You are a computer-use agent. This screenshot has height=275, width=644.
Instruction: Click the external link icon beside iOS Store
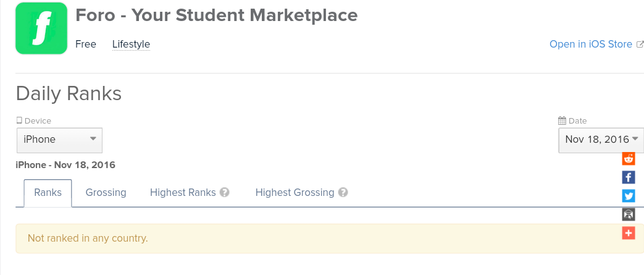click(640, 44)
